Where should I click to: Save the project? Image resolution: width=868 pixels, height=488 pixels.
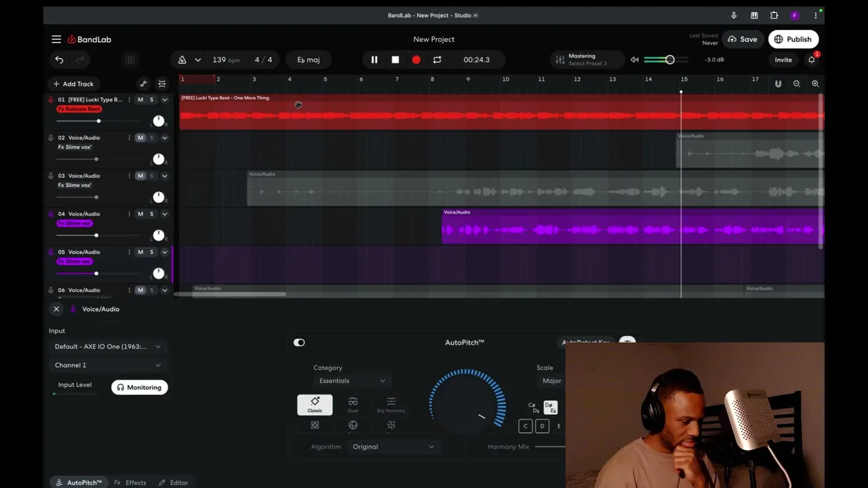pyautogui.click(x=742, y=39)
